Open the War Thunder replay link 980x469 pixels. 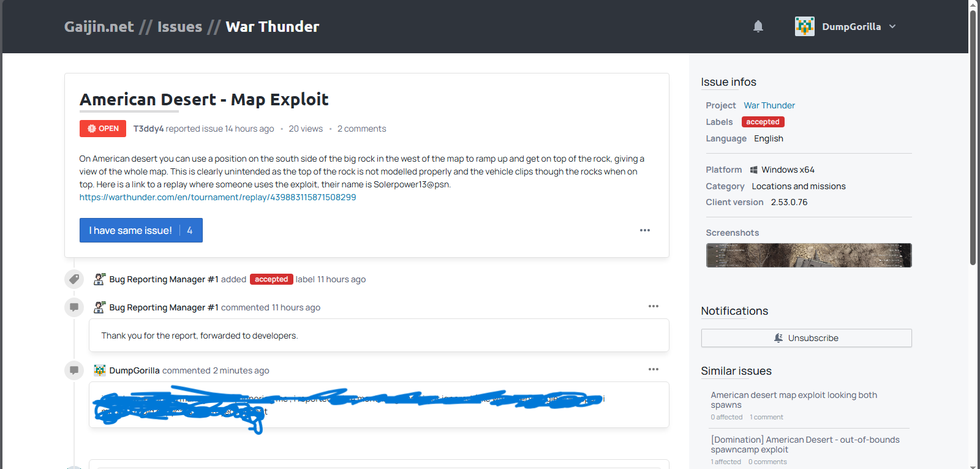217,197
